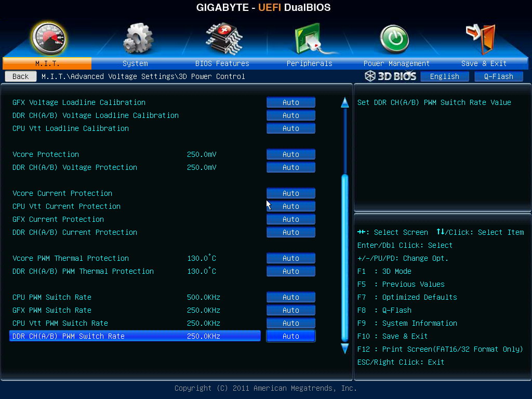Click the Save & Exit door icon
Viewport: 532px width, 399px height.
point(481,38)
